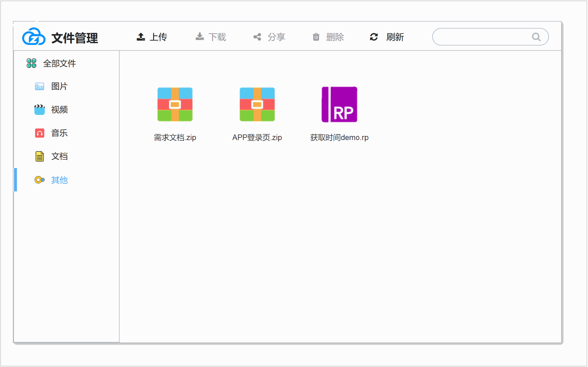The height and width of the screenshot is (367, 588).
Task: Click the upload arrow icon
Action: tap(141, 37)
